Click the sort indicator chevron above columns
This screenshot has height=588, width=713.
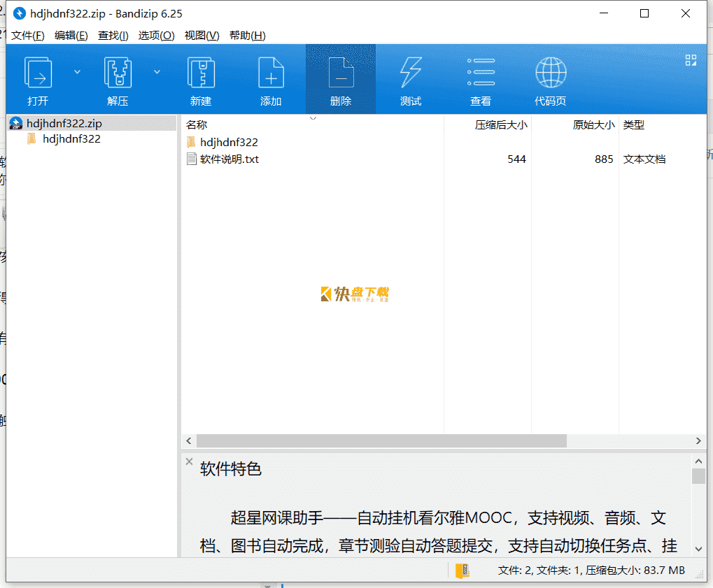(313, 118)
